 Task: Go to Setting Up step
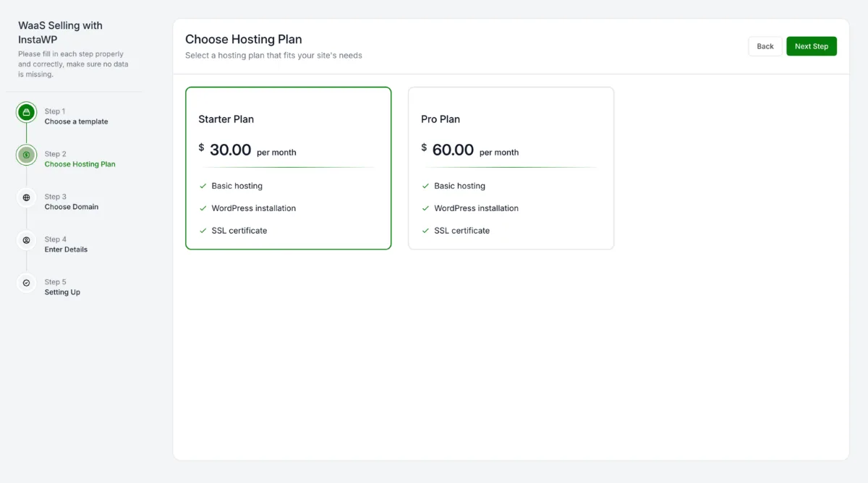click(62, 292)
